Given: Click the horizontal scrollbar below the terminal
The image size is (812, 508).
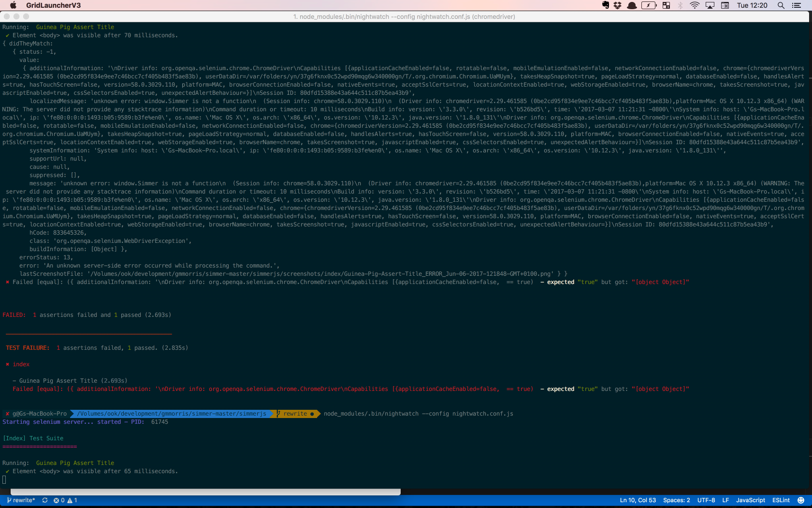Looking at the screenshot, I should (x=205, y=492).
